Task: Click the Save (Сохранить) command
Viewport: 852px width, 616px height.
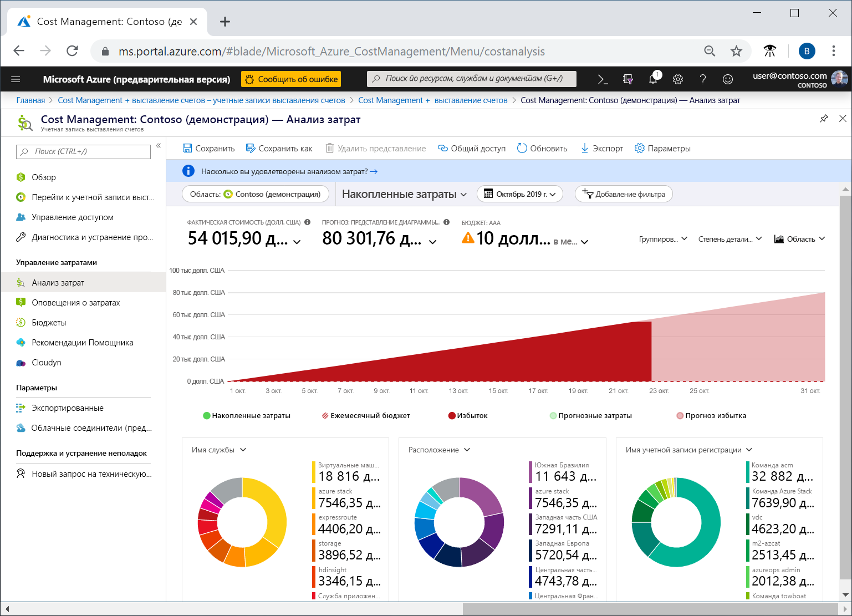Action: tap(208, 149)
